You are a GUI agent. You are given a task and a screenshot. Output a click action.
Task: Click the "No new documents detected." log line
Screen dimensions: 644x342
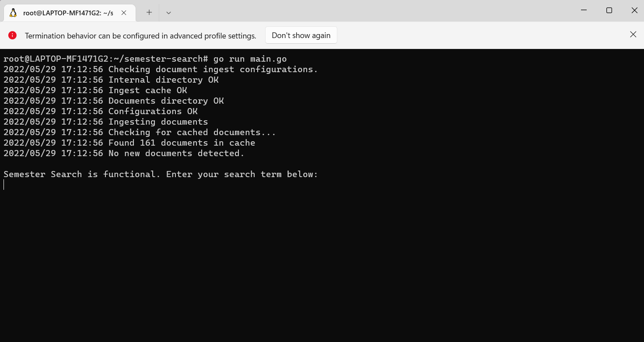pyautogui.click(x=176, y=153)
